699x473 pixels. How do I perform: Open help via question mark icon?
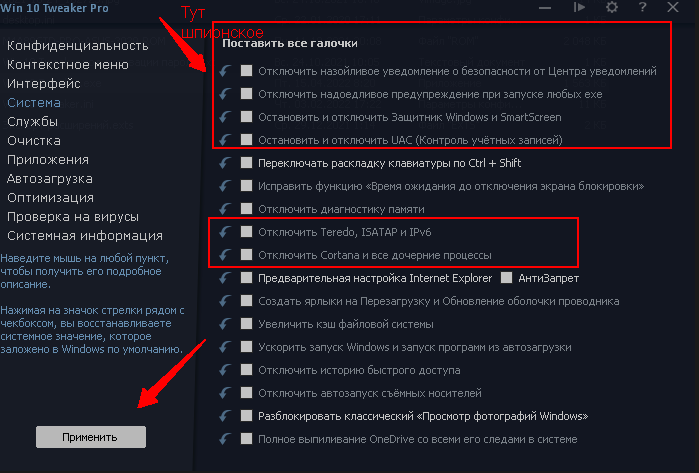(x=642, y=7)
